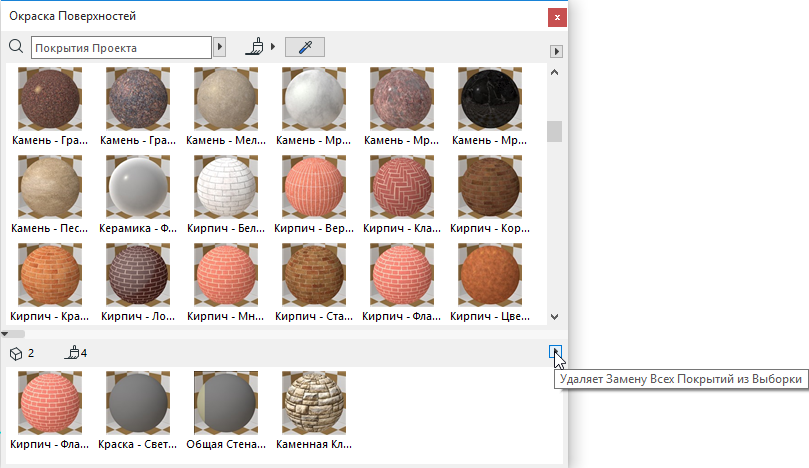Select the white Керамика surface thumbnail
Screen dimensions: 809x468
[136, 187]
